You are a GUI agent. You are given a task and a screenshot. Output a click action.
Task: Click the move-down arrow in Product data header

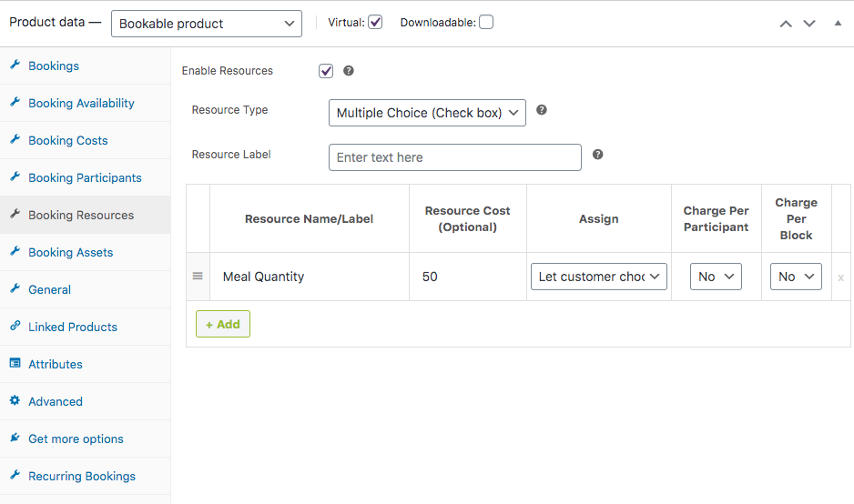(x=809, y=24)
